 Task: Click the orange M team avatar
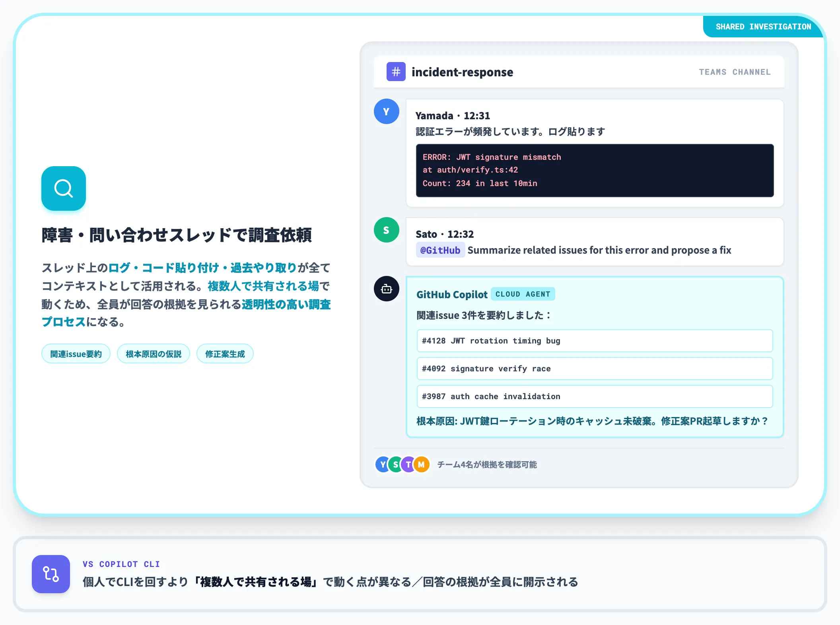pos(422,464)
